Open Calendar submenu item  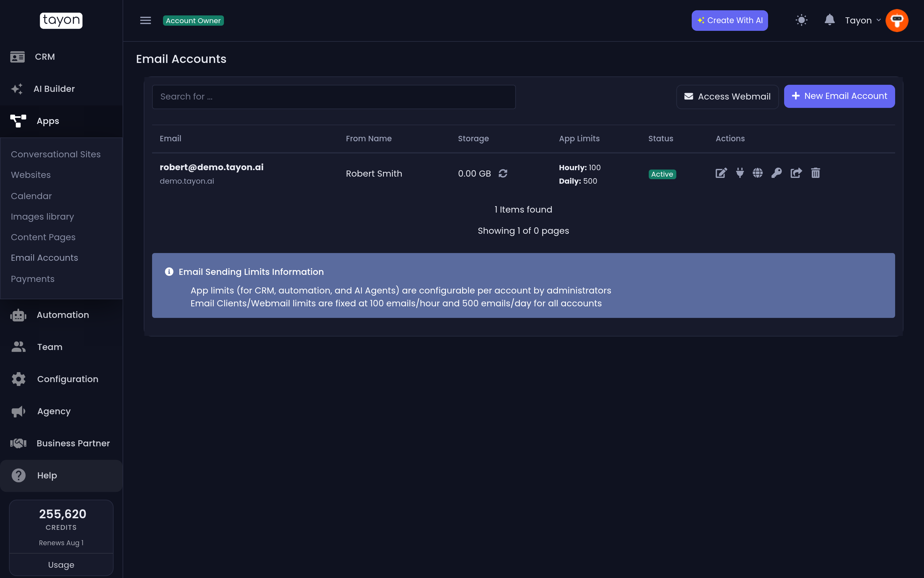coord(31,196)
